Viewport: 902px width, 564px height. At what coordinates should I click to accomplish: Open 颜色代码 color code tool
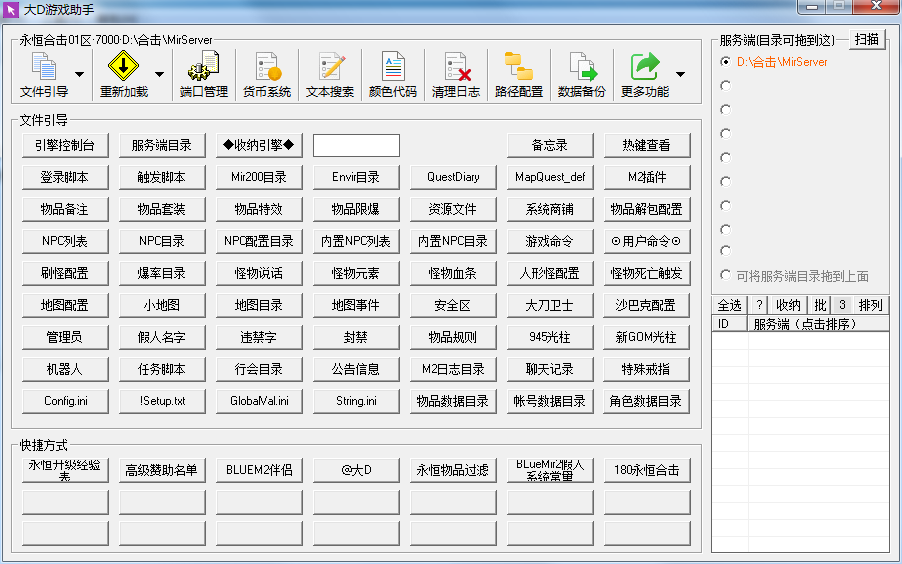tap(393, 74)
